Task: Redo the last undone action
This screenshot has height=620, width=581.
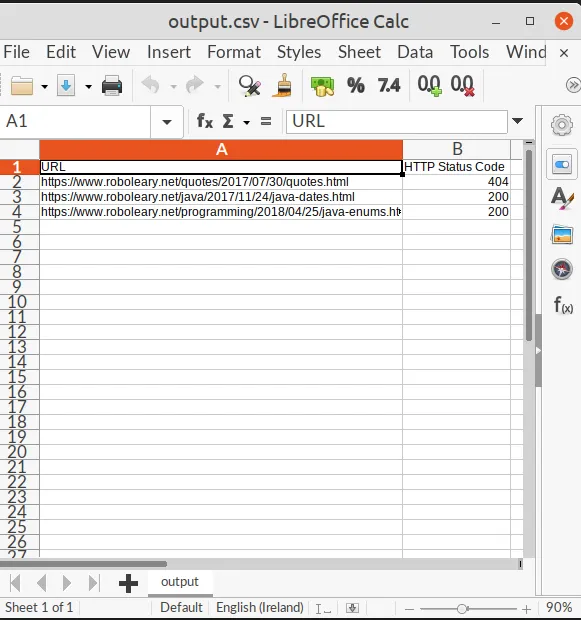Action: [195, 85]
